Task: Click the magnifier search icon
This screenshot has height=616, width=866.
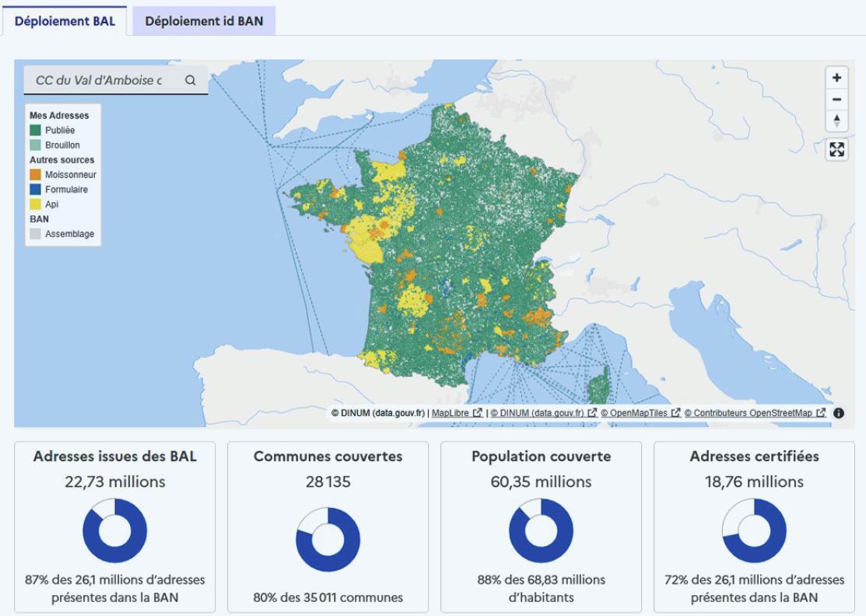Action: pos(191,80)
